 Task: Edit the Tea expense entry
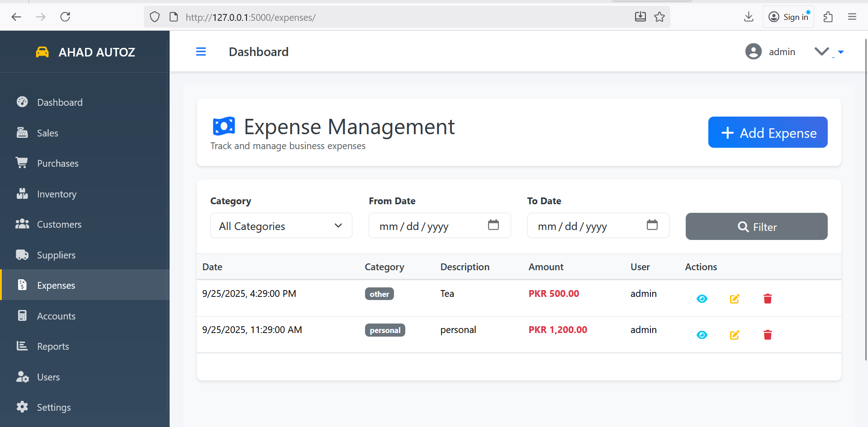(734, 299)
